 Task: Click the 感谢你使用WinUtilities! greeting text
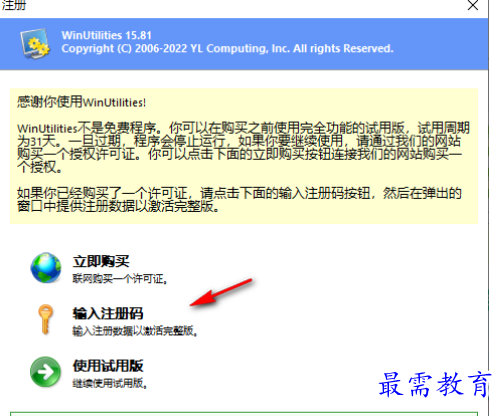coord(82,102)
